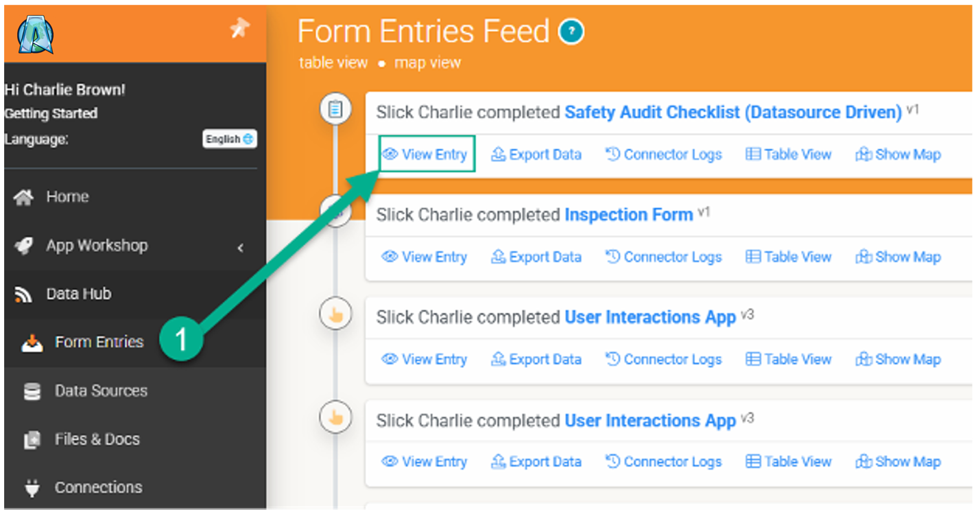Click the Home icon in sidebar

[x=24, y=198]
